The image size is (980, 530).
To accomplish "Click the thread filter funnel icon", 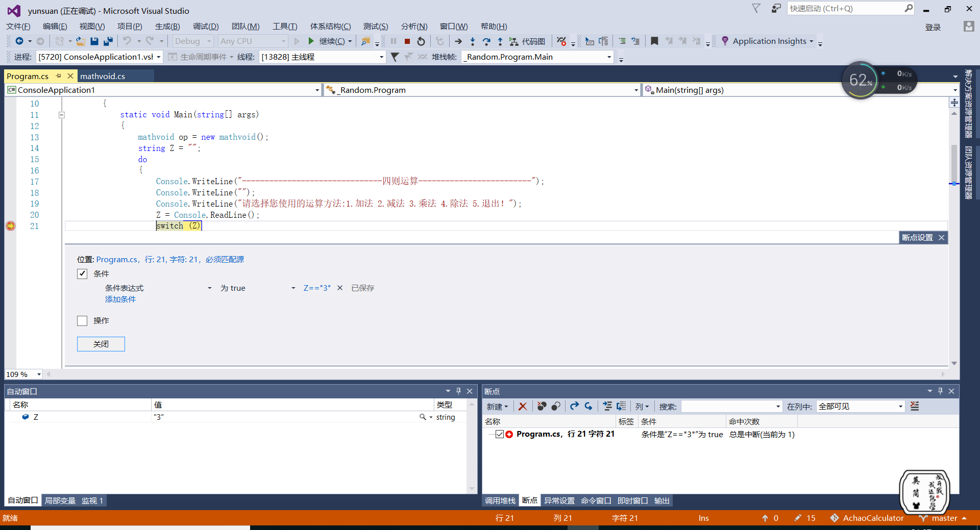I will (395, 57).
